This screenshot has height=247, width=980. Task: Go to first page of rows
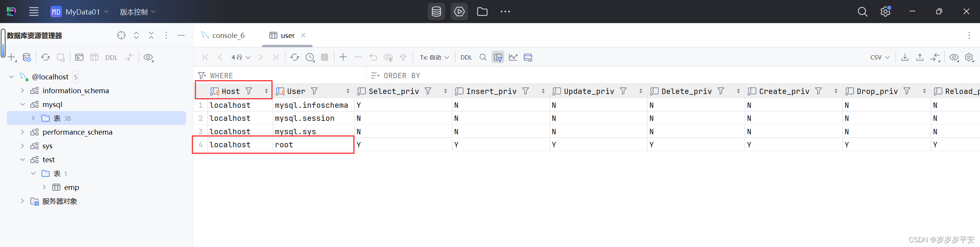(x=205, y=57)
